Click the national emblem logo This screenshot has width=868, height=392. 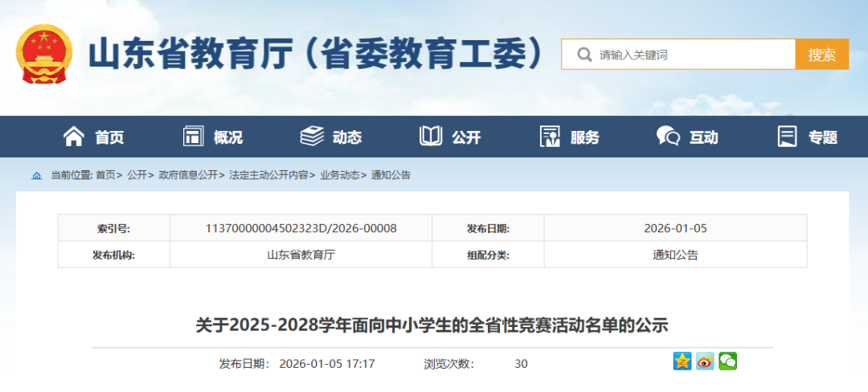44,54
